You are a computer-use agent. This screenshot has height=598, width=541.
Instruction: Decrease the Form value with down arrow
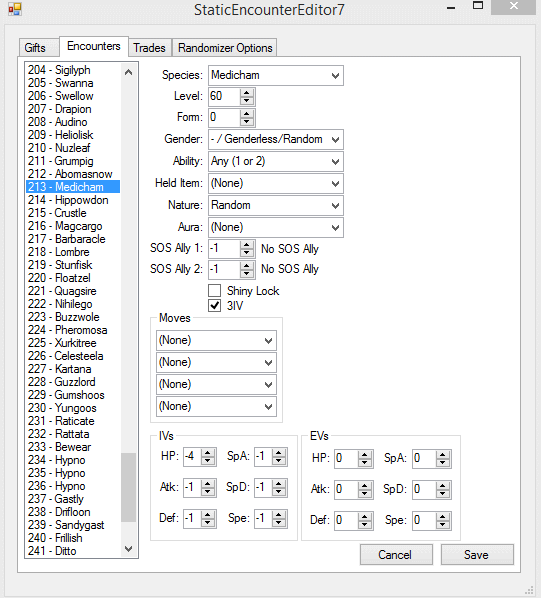coord(247,122)
